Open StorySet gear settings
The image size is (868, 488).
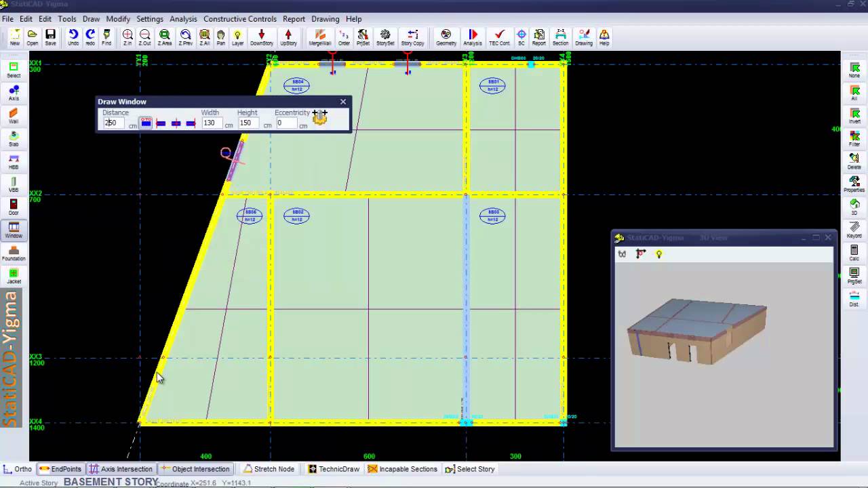(385, 37)
